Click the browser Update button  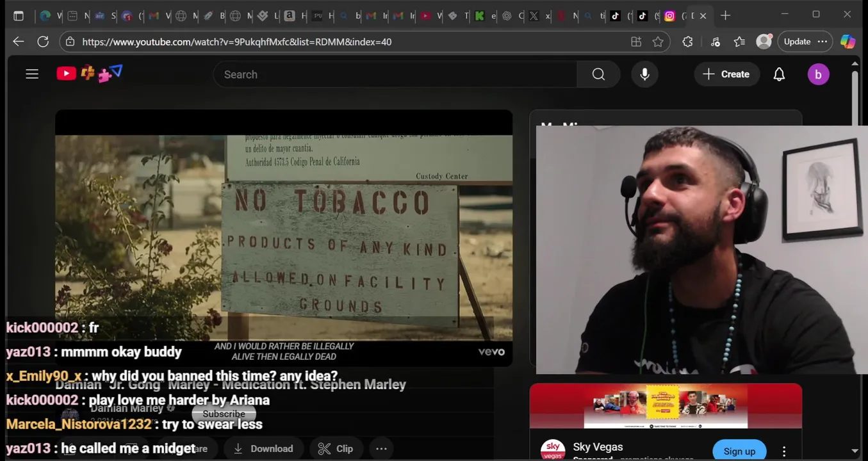pos(805,42)
